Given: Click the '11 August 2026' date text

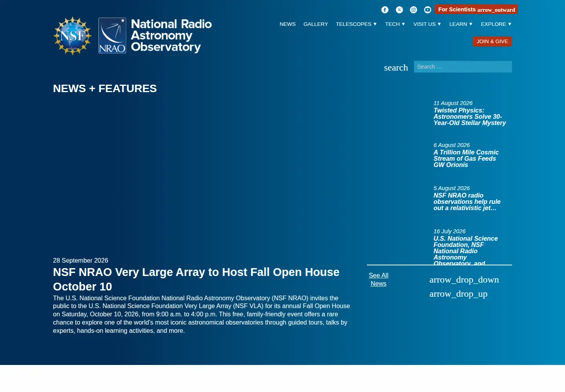Looking at the screenshot, I should pos(453,103).
